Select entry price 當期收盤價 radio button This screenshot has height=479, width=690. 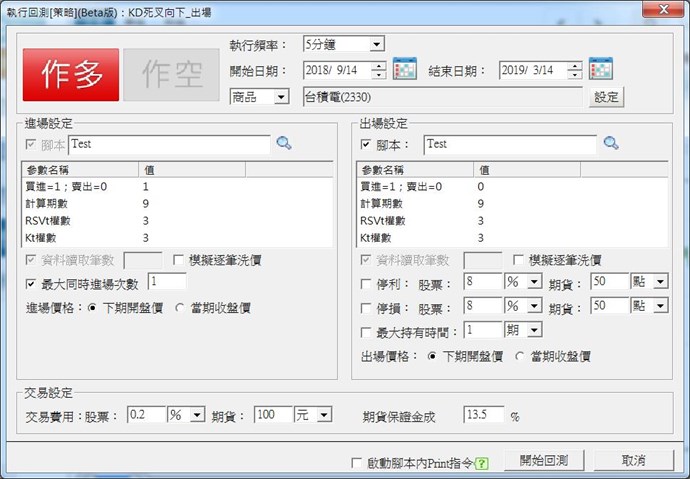180,308
